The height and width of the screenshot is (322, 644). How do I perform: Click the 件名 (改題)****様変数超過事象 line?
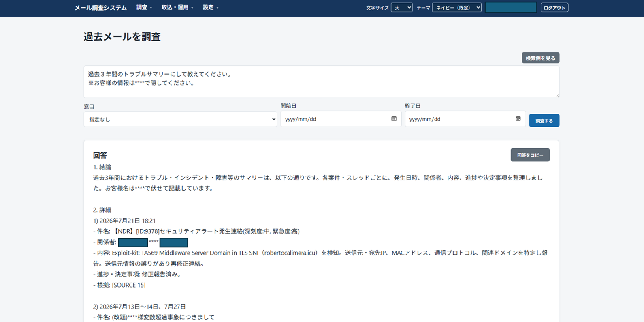pyautogui.click(x=154, y=317)
